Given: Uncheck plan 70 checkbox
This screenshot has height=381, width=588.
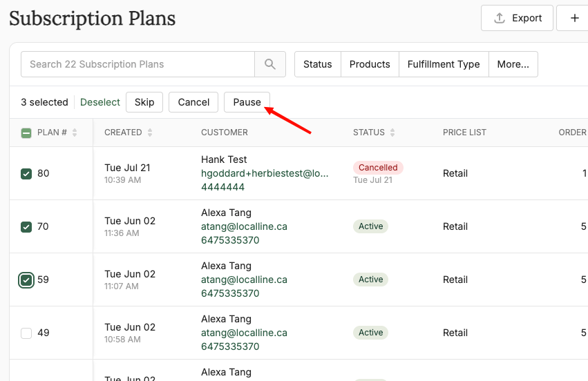Looking at the screenshot, I should (x=26, y=226).
